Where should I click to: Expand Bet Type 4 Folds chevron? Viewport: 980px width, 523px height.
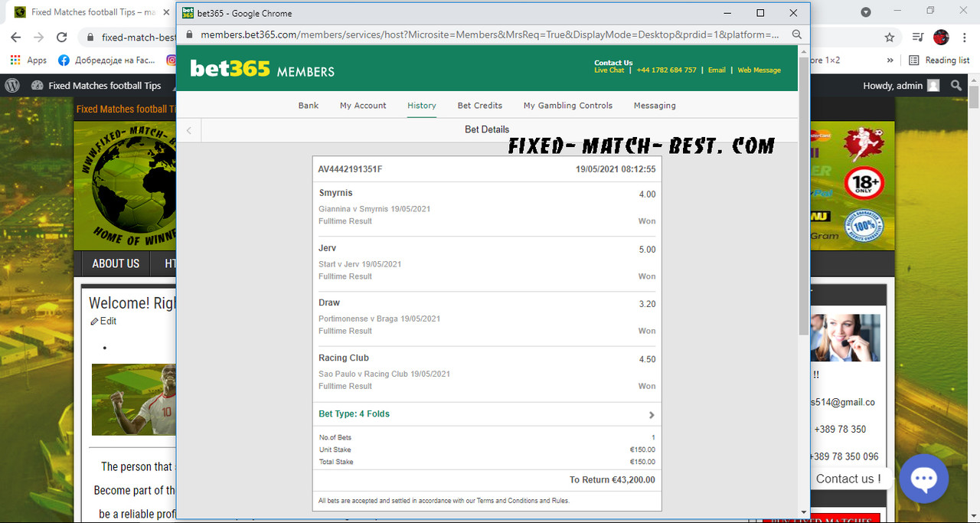(652, 415)
